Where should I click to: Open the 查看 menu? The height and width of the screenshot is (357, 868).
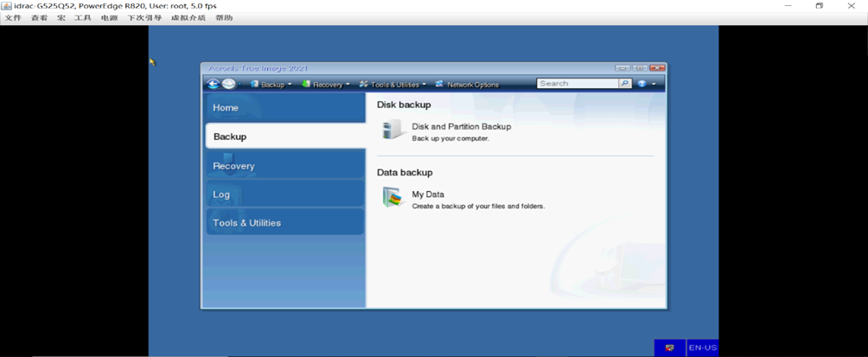tap(39, 17)
